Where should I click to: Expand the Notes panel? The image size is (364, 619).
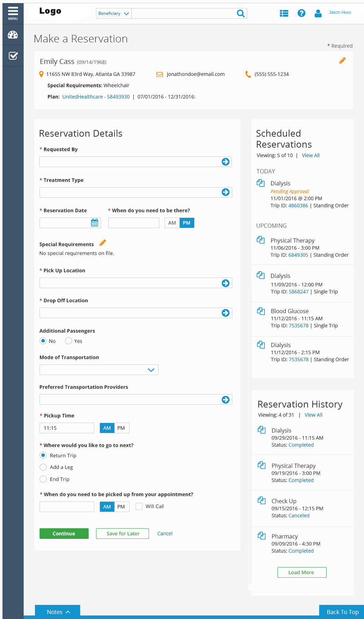58,612
